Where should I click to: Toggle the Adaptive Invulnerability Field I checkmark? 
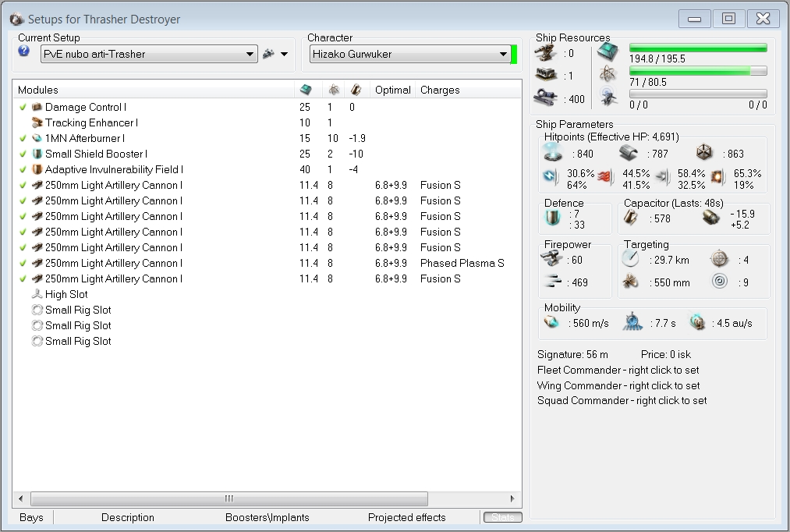coord(23,169)
